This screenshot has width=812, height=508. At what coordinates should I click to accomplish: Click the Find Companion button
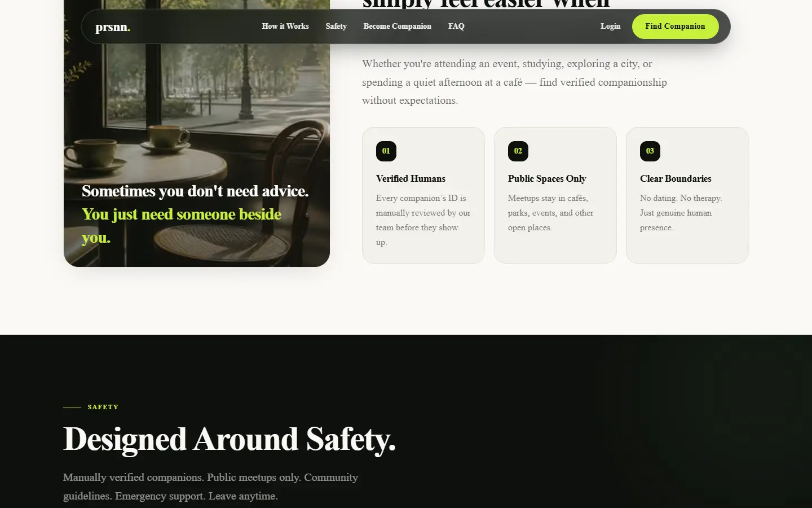675,27
